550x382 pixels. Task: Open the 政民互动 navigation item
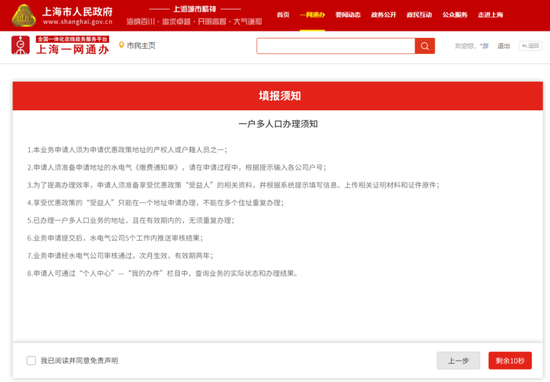(419, 15)
